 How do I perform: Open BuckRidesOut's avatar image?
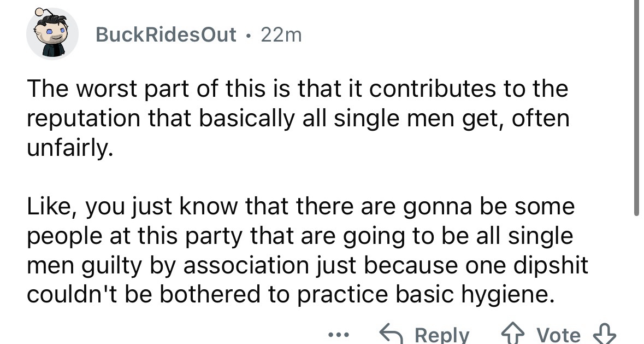51,34
